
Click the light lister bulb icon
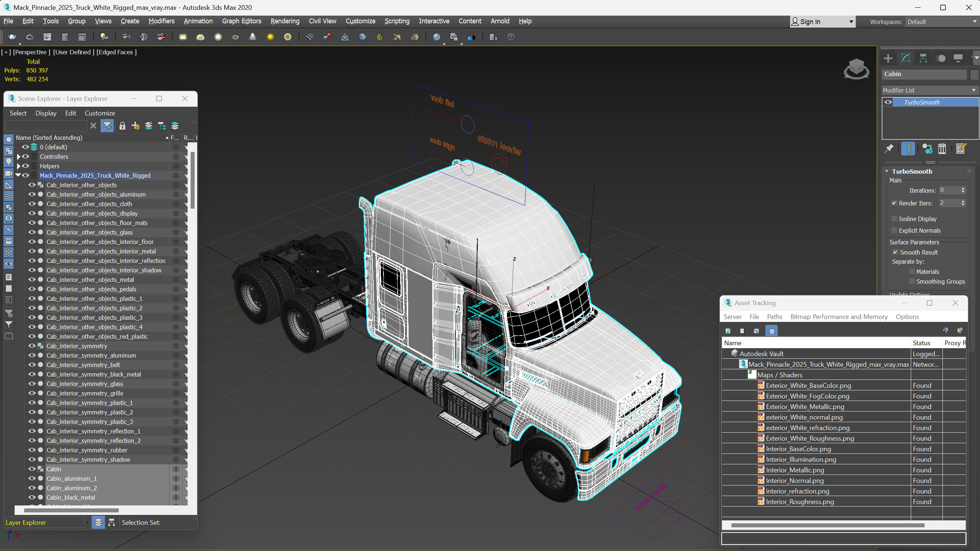pyautogui.click(x=104, y=37)
